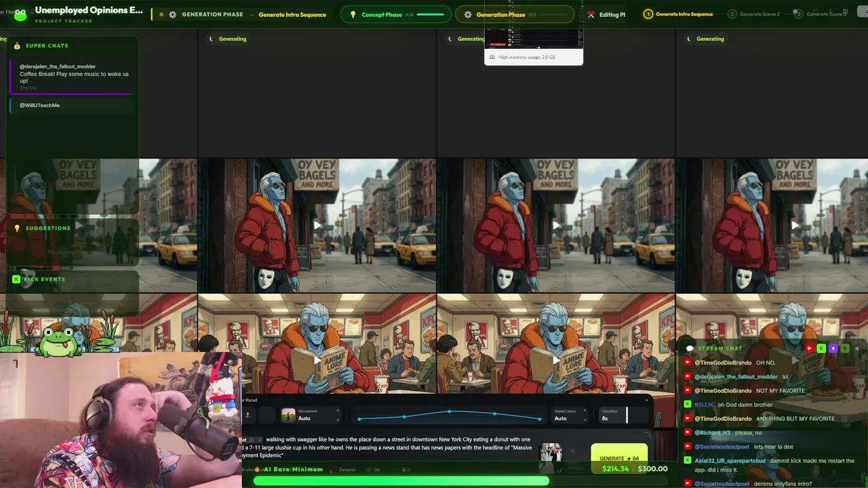Select the Concept Phase 4/4 tab

coord(395,15)
